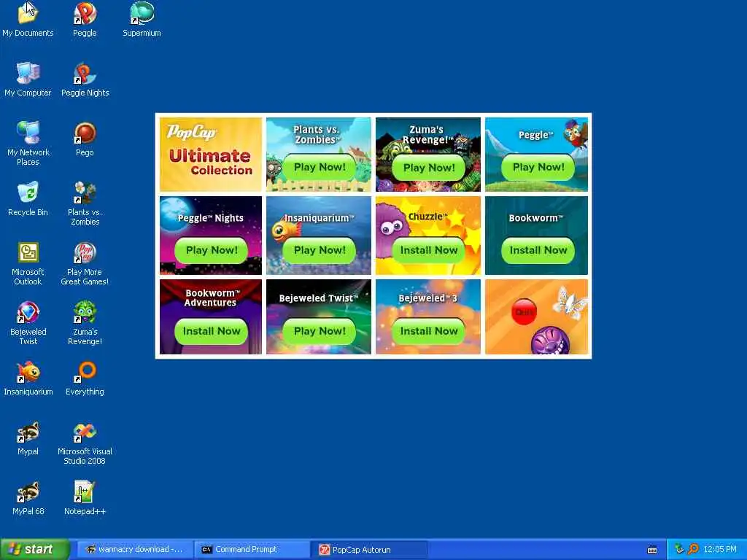
Task: Switch to wannacry download taskbar window
Action: [134, 549]
